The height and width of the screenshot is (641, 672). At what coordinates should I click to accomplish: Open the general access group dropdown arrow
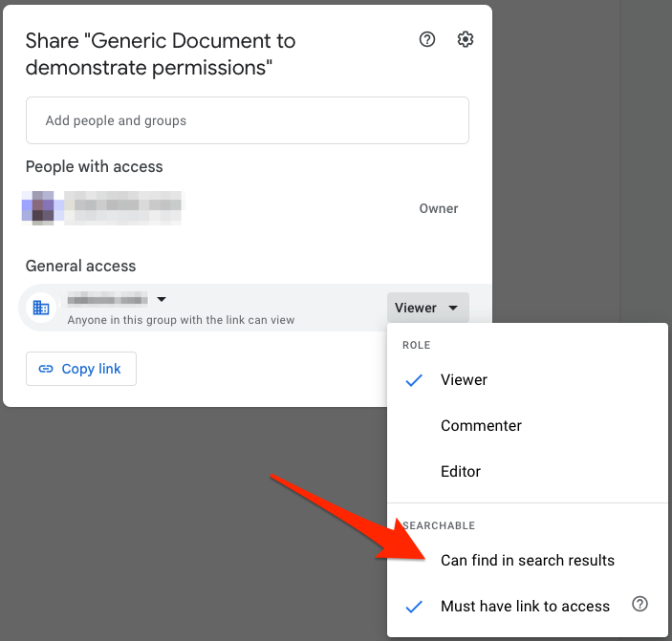(162, 298)
